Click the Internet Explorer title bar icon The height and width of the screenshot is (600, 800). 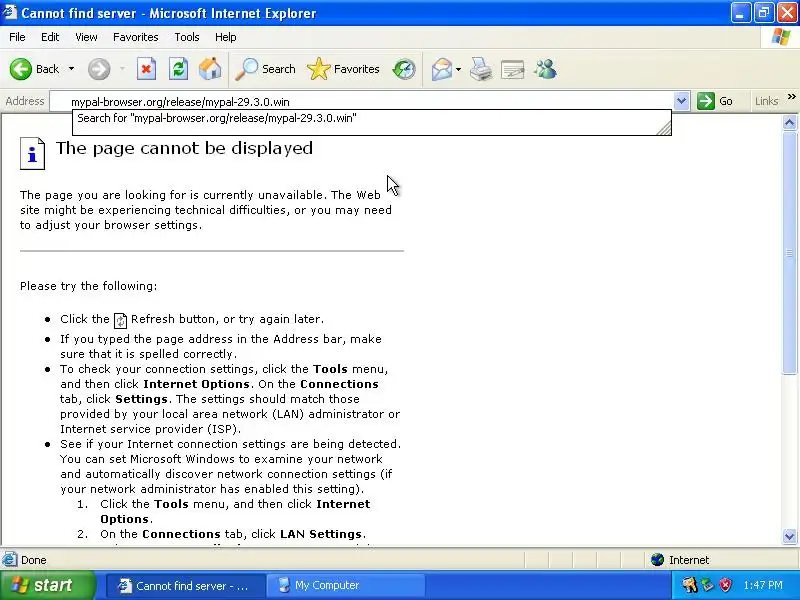coord(10,12)
